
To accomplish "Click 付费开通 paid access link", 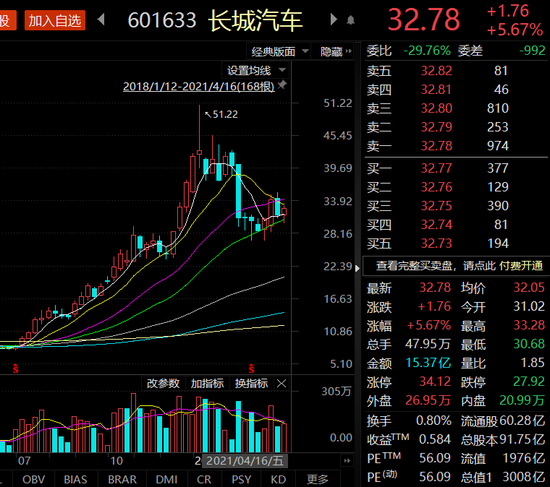I will (521, 266).
